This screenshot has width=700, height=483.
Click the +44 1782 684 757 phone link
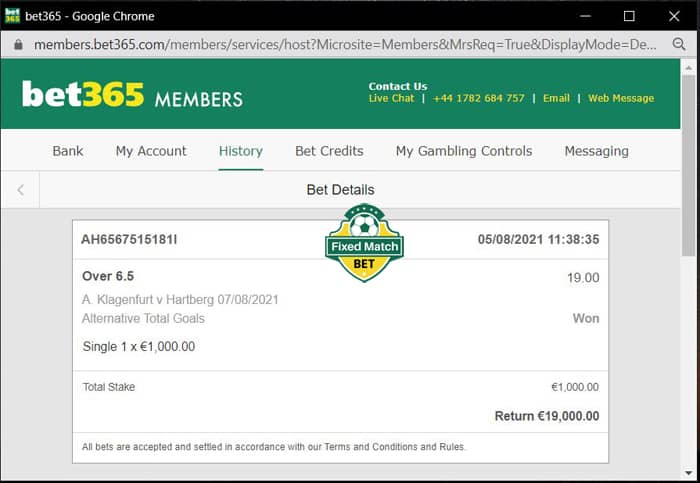pyautogui.click(x=479, y=98)
